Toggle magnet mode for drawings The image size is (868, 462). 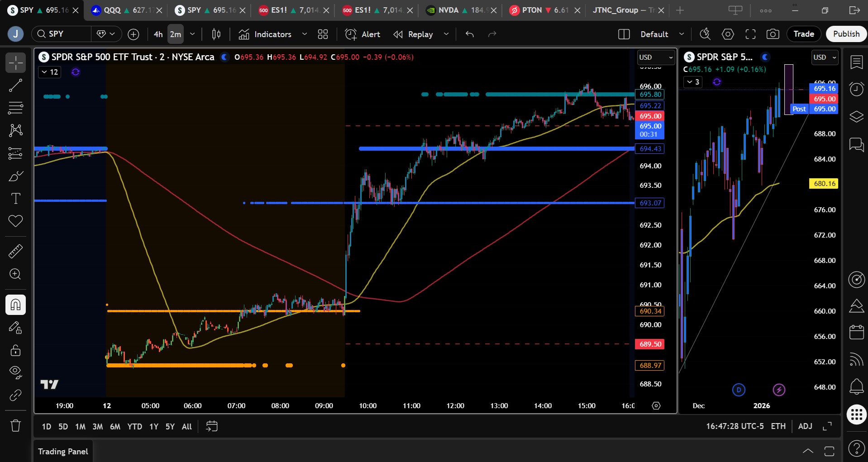tap(15, 305)
